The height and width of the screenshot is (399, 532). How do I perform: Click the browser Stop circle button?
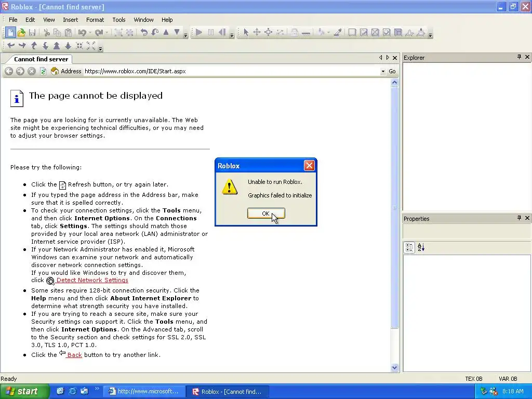32,71
